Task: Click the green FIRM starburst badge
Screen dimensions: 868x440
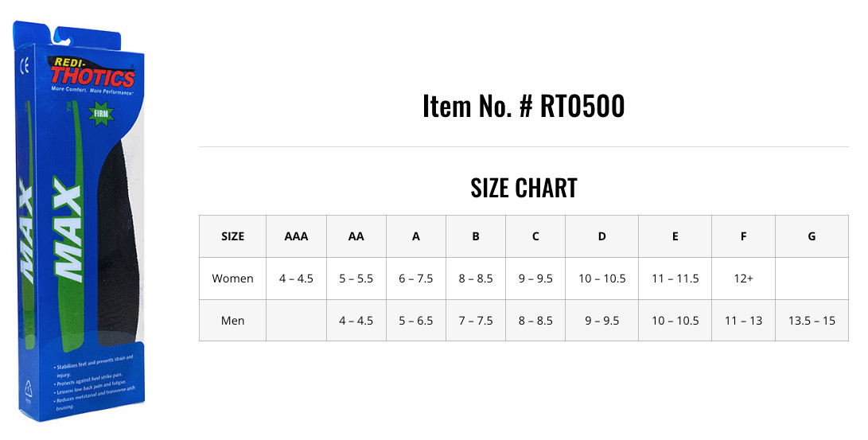Action: coord(100,114)
